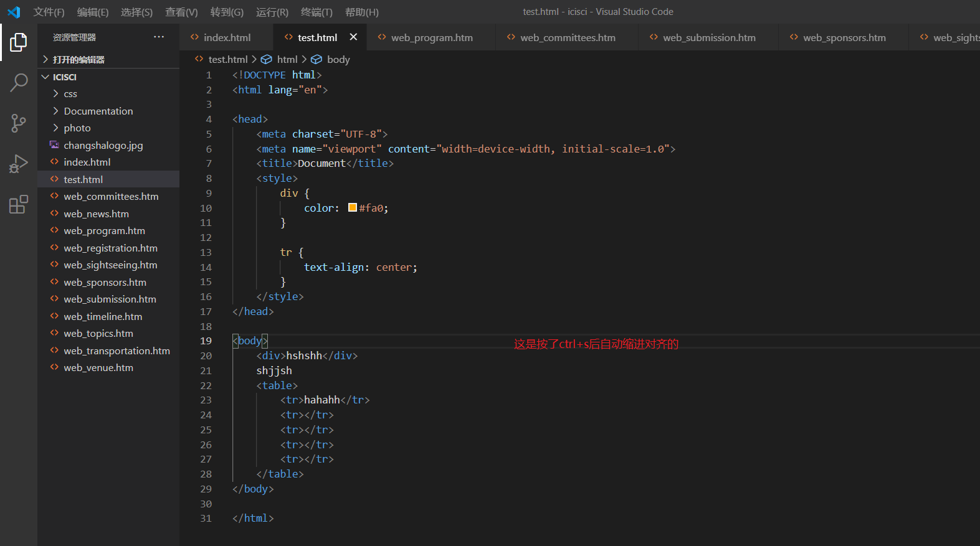980x546 pixels.
Task: Click the test.html file icon in breadcrumb
Action: tap(199, 59)
